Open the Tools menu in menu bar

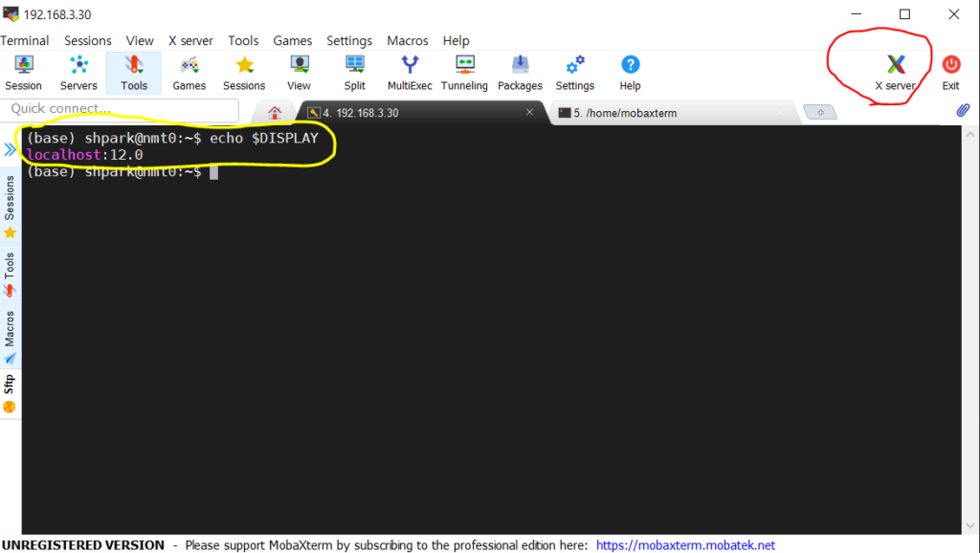243,40
